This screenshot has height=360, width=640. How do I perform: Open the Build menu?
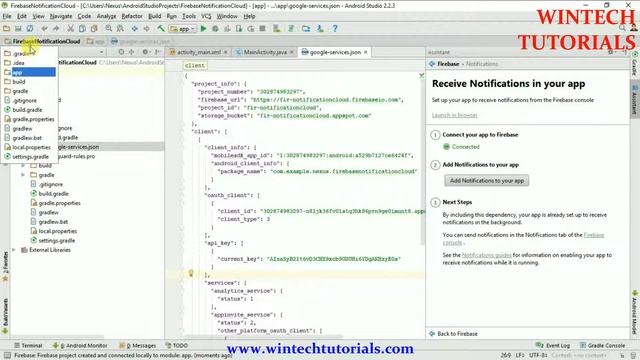click(x=154, y=16)
